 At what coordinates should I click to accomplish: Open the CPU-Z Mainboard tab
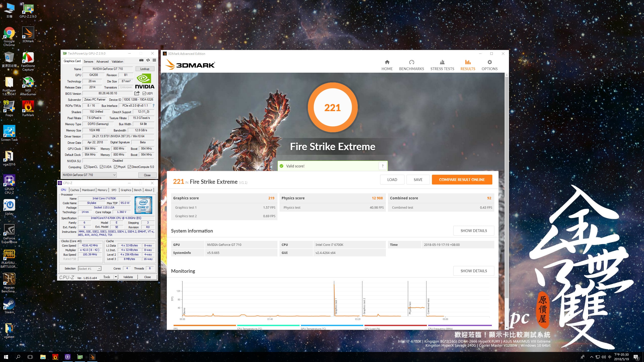[x=88, y=190]
